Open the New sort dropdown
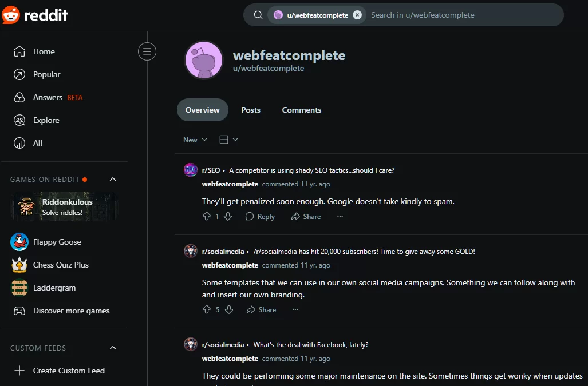Viewport: 588px width, 386px height. point(195,140)
